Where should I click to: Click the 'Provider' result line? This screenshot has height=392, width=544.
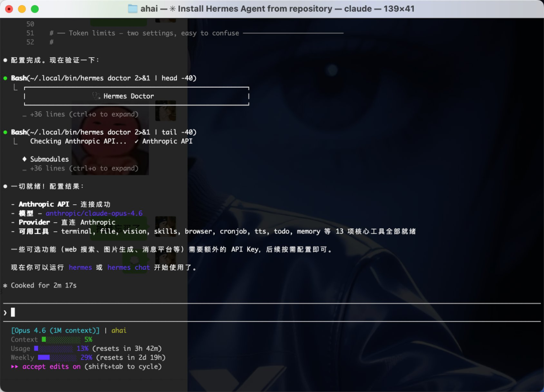pyautogui.click(x=63, y=222)
